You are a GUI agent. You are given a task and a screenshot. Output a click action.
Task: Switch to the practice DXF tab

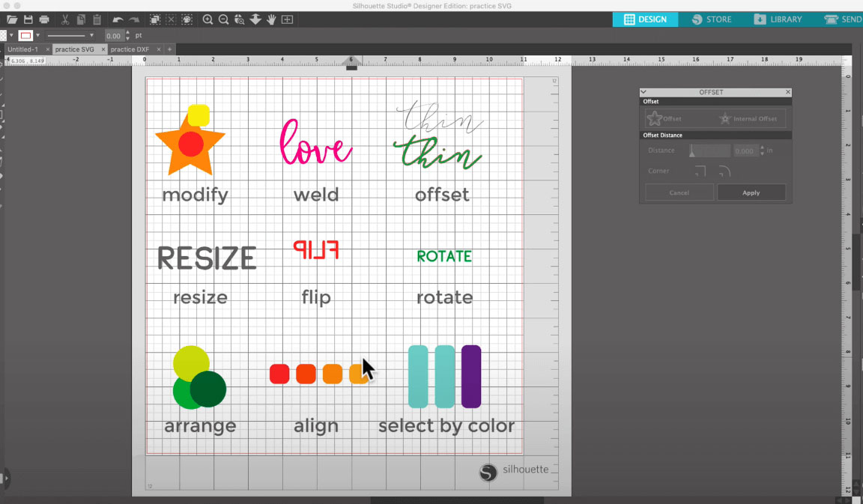pyautogui.click(x=130, y=49)
